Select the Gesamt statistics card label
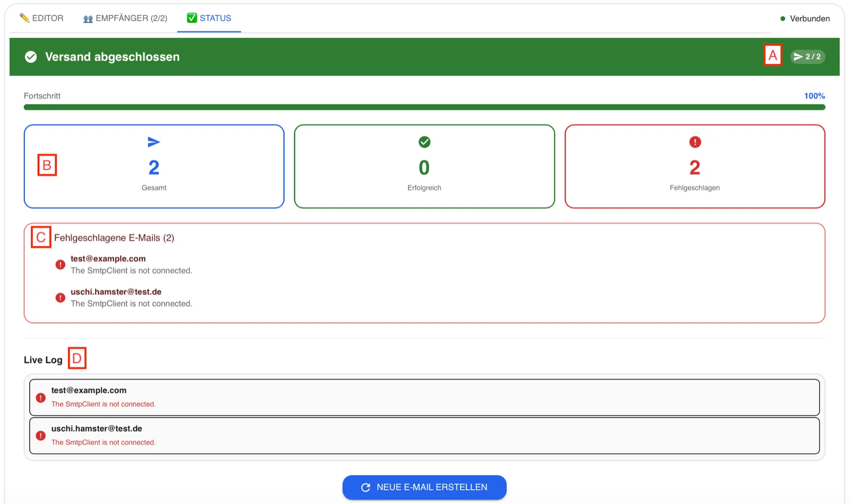This screenshot has width=850, height=504. [x=154, y=188]
